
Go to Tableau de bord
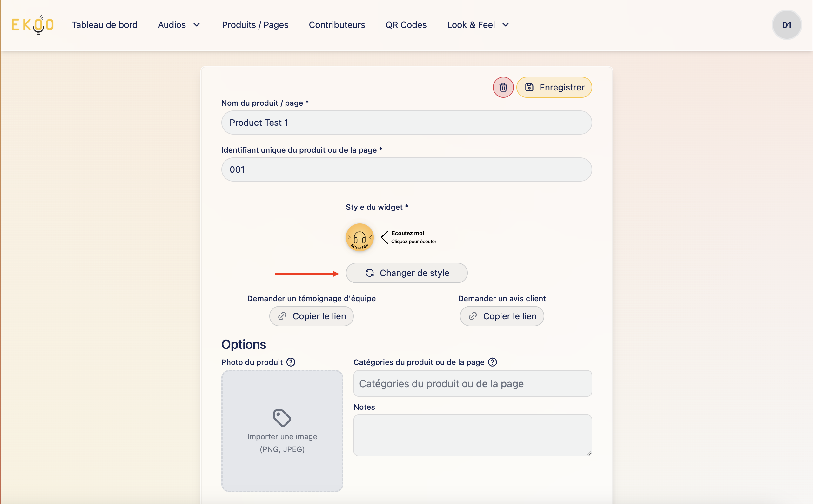point(104,25)
